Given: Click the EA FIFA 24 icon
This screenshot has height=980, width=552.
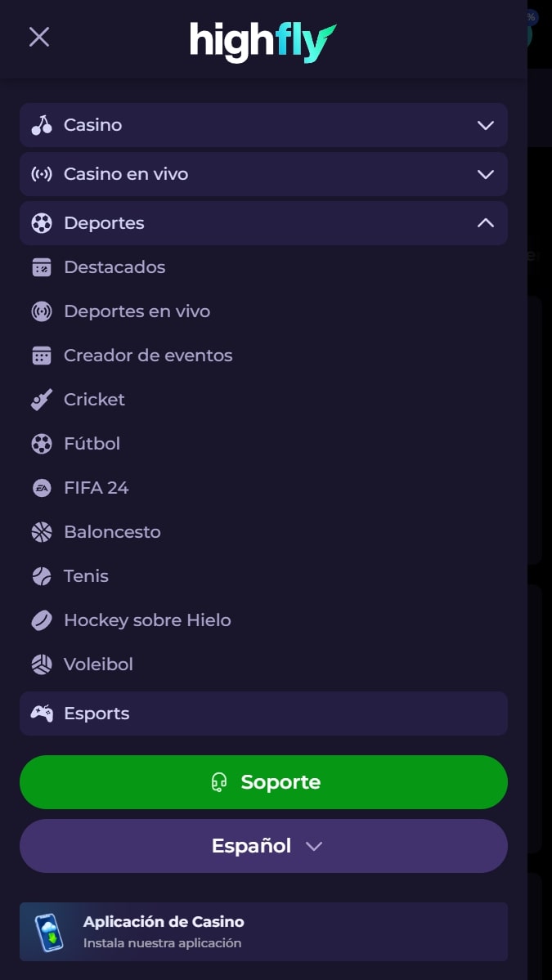Looking at the screenshot, I should [41, 487].
